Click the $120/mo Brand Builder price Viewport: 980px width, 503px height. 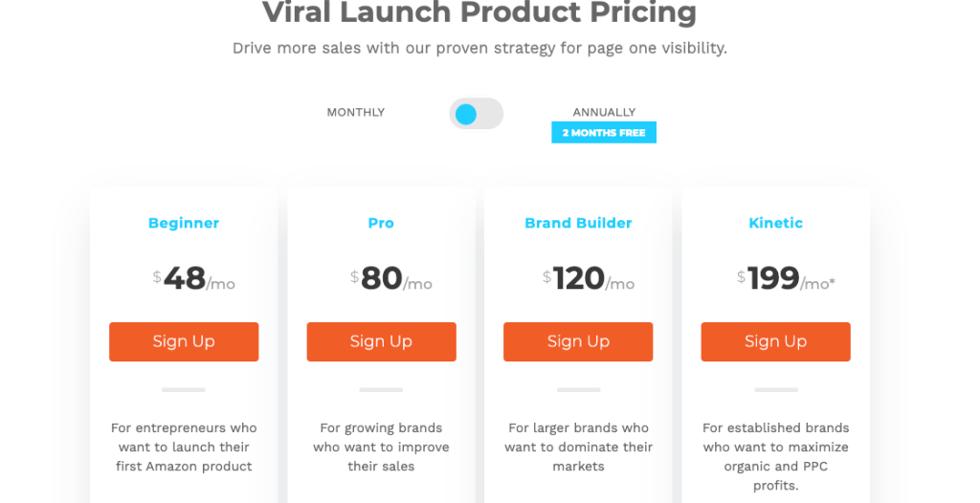pyautogui.click(x=588, y=278)
